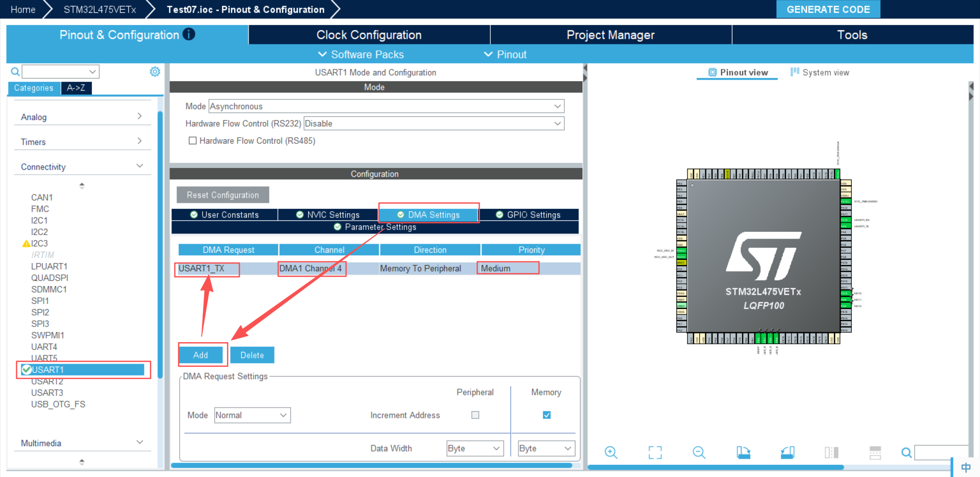Open the User Constants tab
The image size is (980, 477).
click(225, 214)
